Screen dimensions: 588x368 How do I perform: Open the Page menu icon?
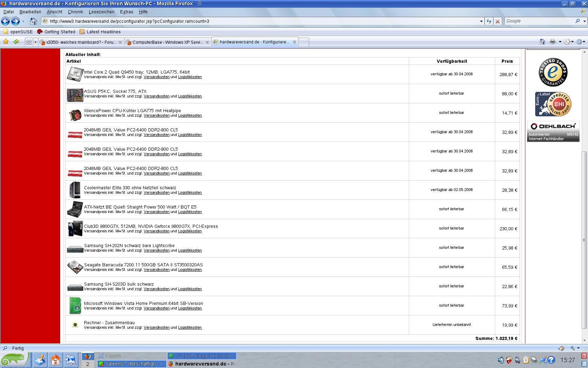[x=568, y=42]
